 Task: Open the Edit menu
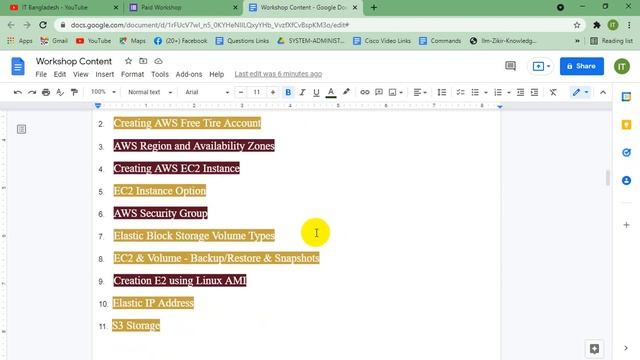click(x=60, y=74)
